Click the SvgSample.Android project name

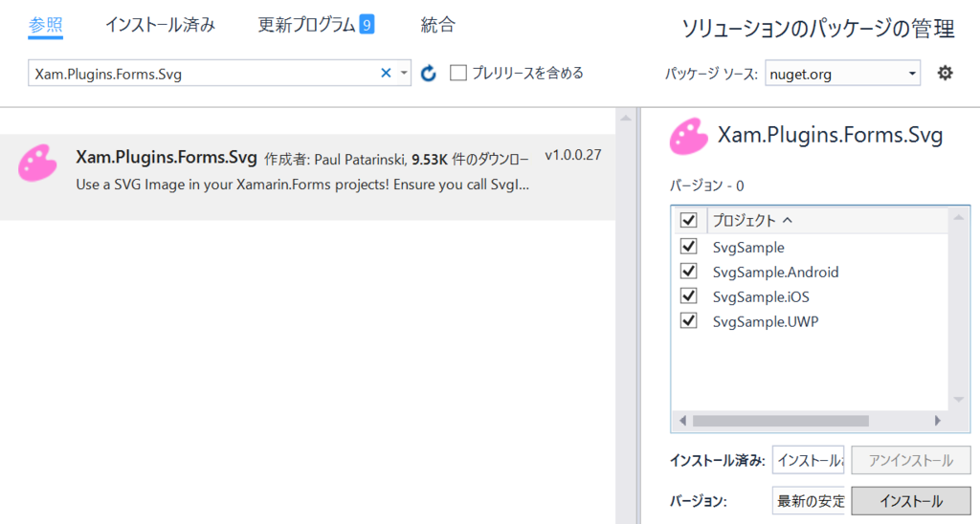[x=775, y=273]
